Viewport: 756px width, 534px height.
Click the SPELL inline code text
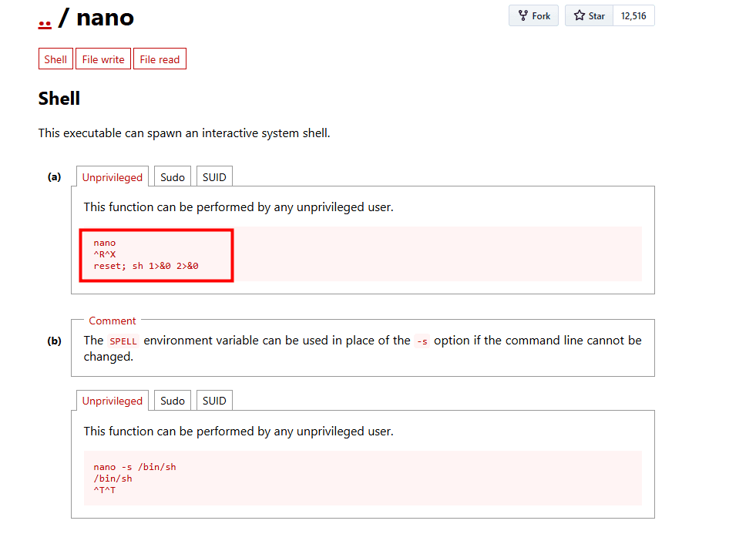[123, 341]
